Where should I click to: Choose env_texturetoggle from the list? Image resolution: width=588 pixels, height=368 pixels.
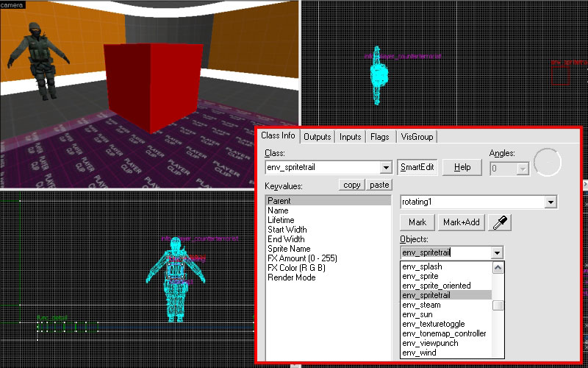pos(446,324)
